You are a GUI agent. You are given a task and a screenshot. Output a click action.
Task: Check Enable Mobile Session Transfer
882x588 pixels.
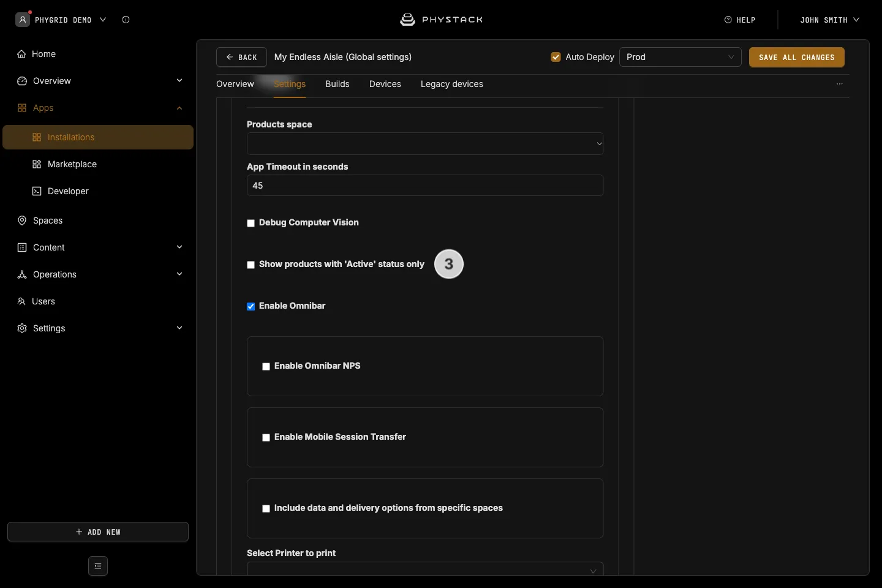coord(266,437)
